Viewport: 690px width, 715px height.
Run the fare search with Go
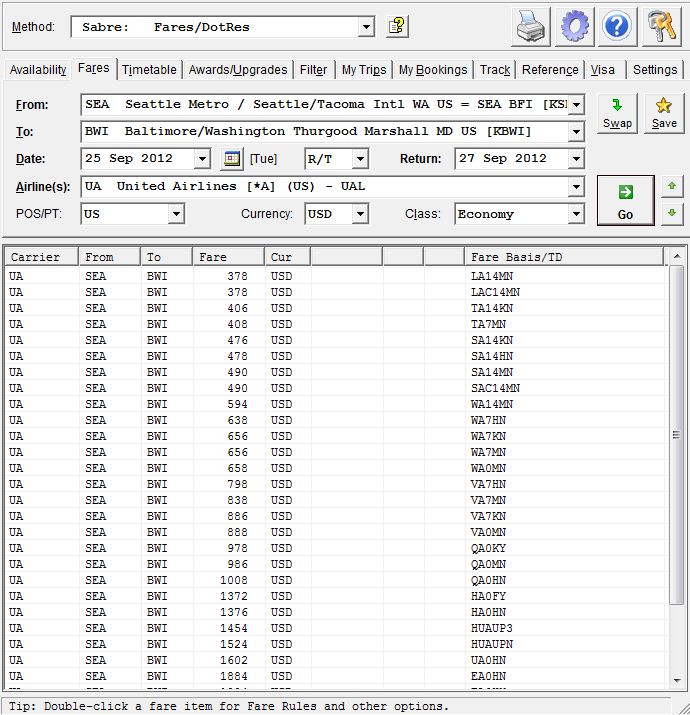[x=625, y=200]
